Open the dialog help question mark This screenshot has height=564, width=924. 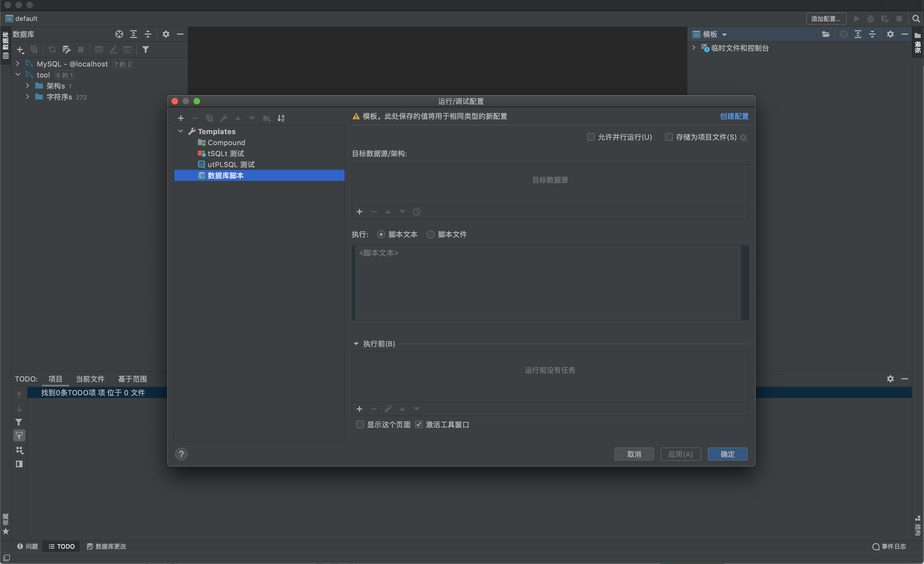coord(181,454)
